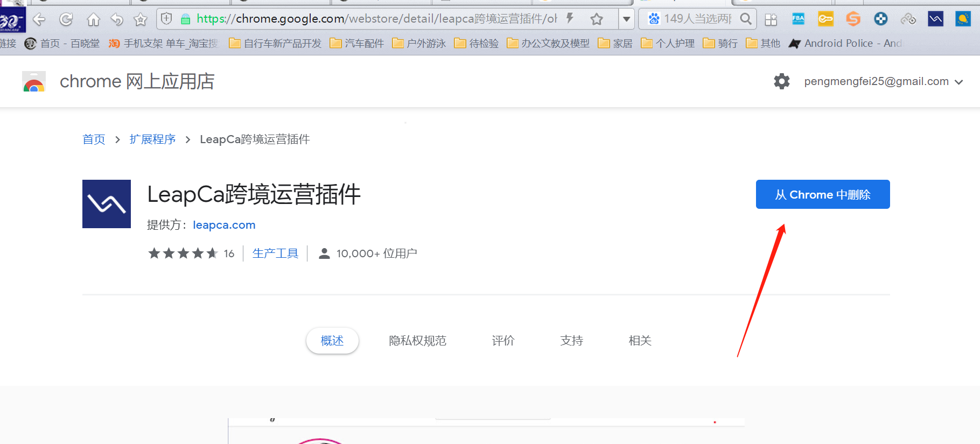This screenshot has width=980, height=444.
Task: Click the blue cross circle extension icon
Action: click(881, 19)
